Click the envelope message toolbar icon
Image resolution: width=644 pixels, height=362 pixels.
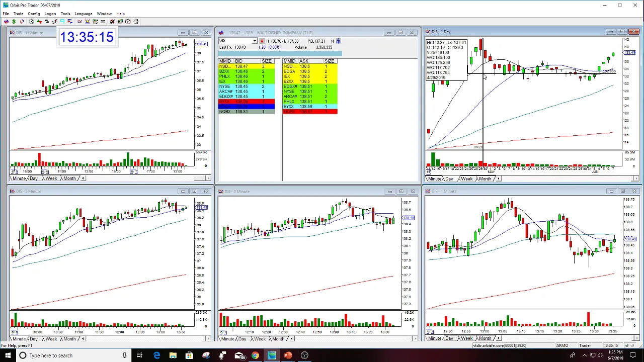click(103, 22)
